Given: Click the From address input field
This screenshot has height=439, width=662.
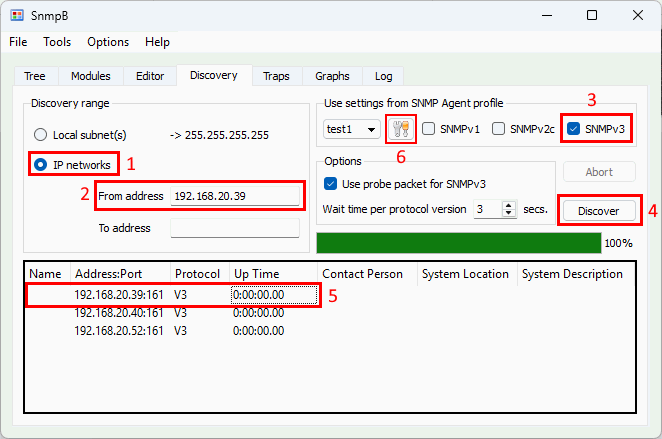Looking at the screenshot, I should coord(235,196).
